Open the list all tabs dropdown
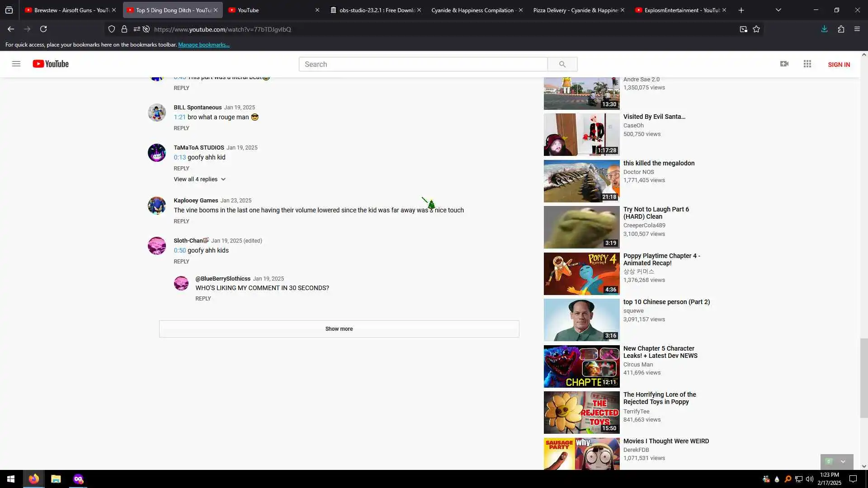Viewport: 868px width, 488px height. (x=778, y=10)
